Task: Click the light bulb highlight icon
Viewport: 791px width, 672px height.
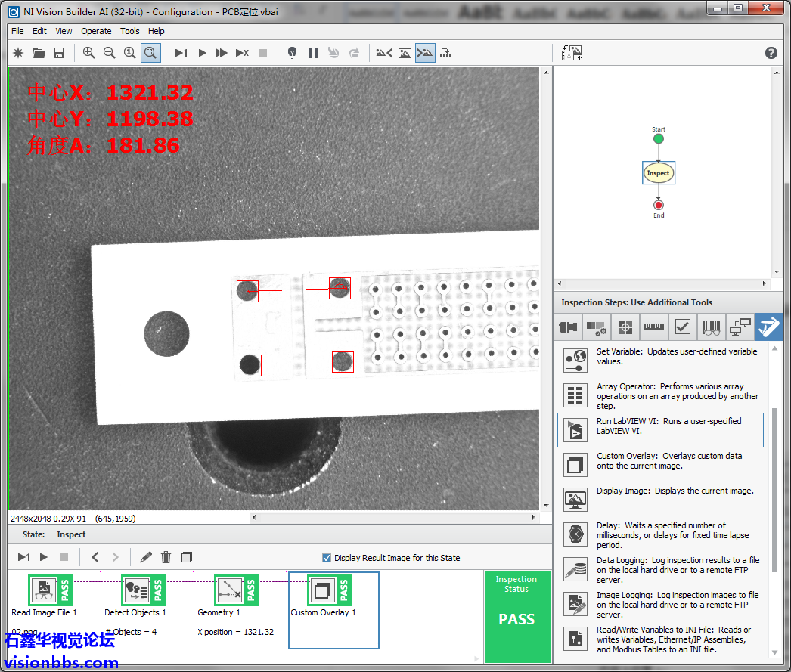Action: [x=292, y=53]
